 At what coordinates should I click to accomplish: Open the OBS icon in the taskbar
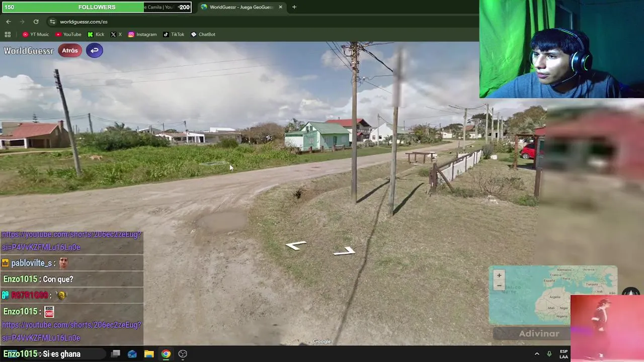(183, 354)
